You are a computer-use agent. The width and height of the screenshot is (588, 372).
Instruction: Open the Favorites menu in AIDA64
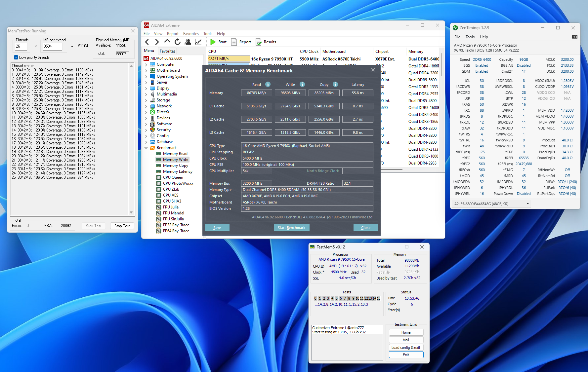tap(191, 34)
